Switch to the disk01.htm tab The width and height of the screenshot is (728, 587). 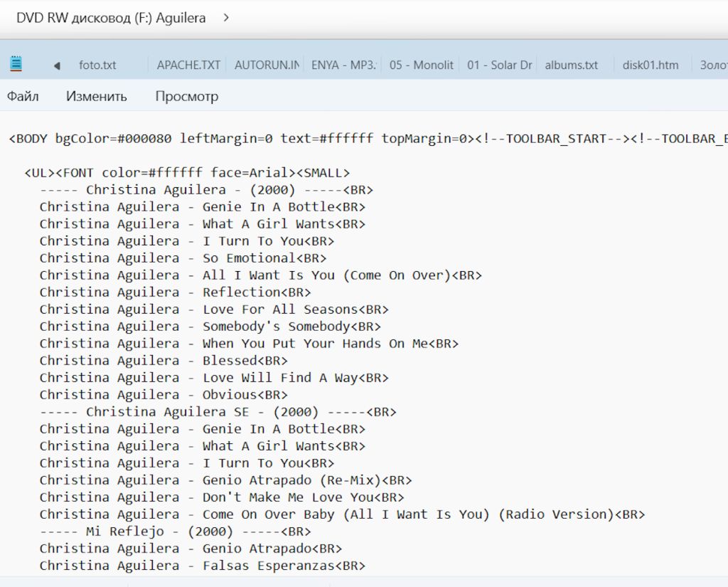click(651, 65)
